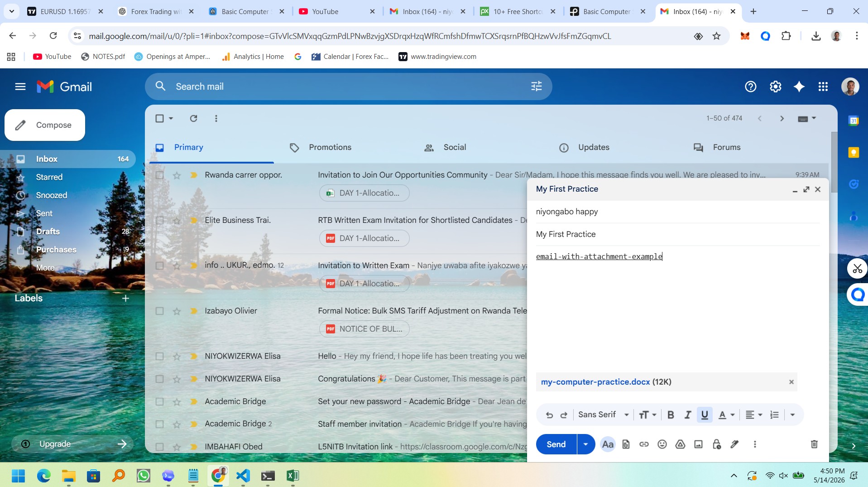The width and height of the screenshot is (868, 487).
Task: Click the Compose button
Action: [45, 125]
